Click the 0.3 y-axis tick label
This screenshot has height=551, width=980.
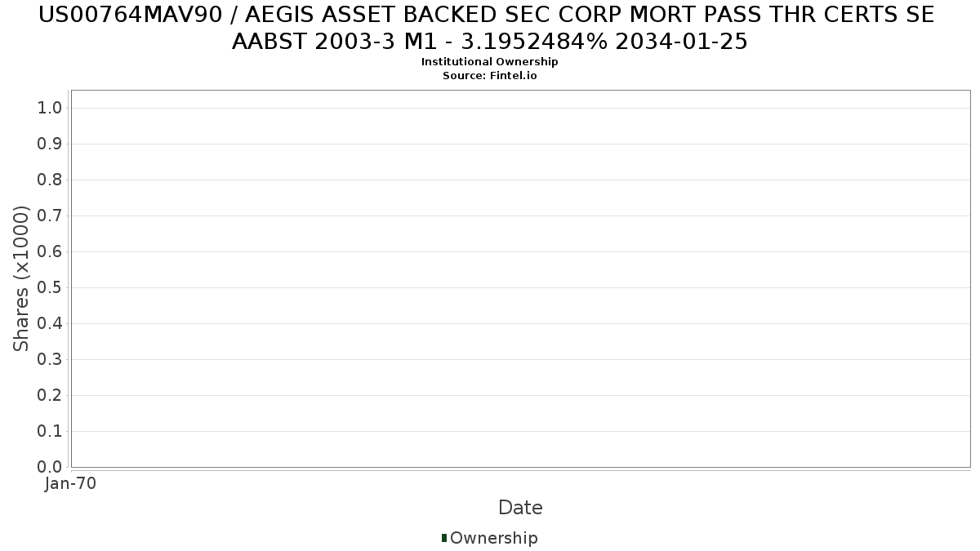coord(50,359)
